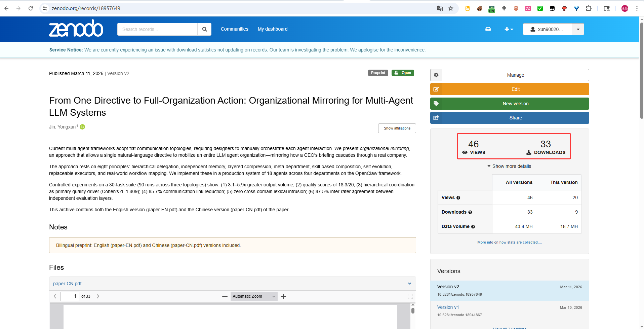The image size is (644, 329).
Task: Collapse the paper-CN.pdf preview panel
Action: coord(410,284)
